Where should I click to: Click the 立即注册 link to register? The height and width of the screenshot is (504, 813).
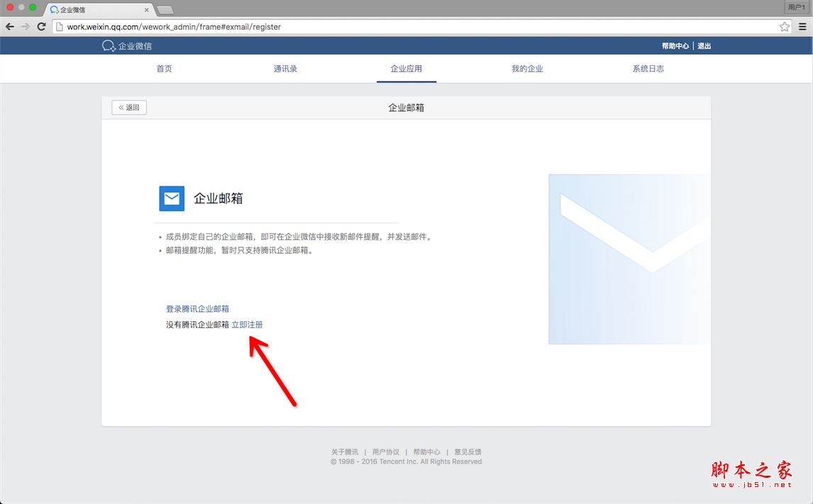248,324
